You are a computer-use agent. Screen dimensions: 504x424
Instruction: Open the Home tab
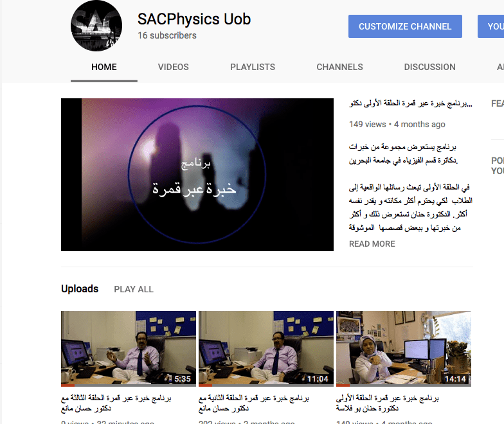[x=104, y=67]
